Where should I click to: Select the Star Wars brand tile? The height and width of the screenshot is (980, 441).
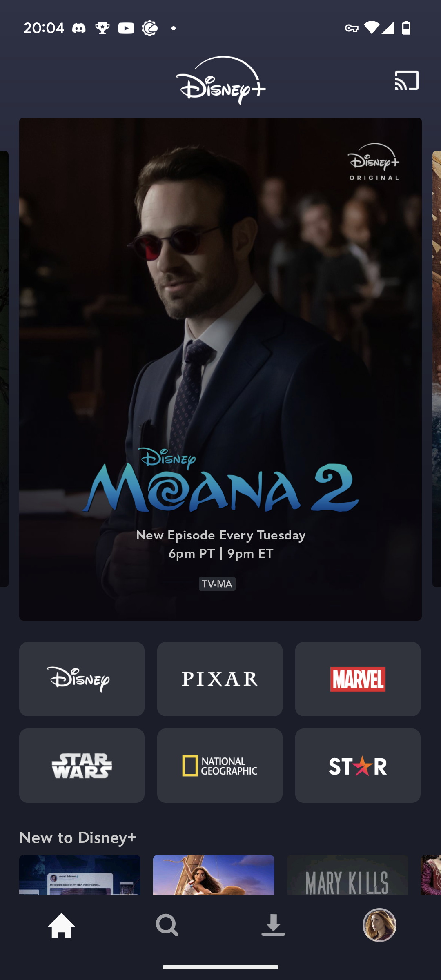point(82,766)
